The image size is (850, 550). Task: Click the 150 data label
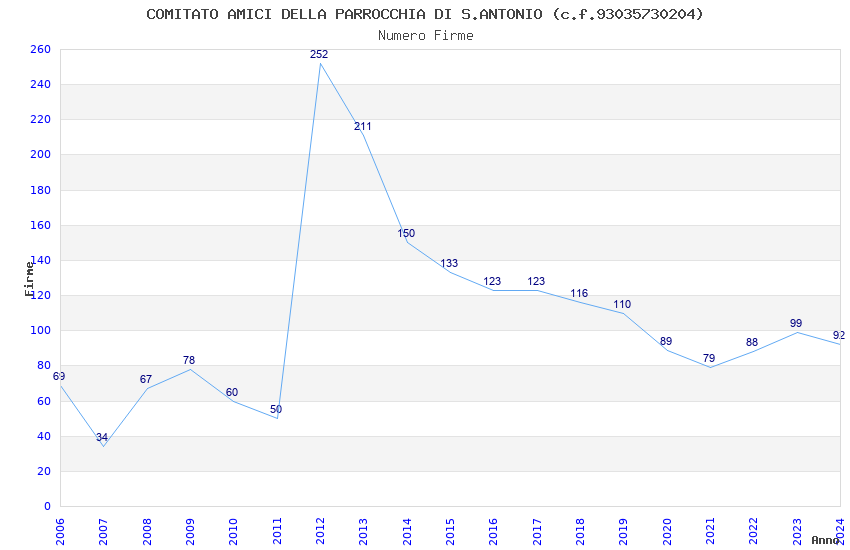(x=406, y=233)
